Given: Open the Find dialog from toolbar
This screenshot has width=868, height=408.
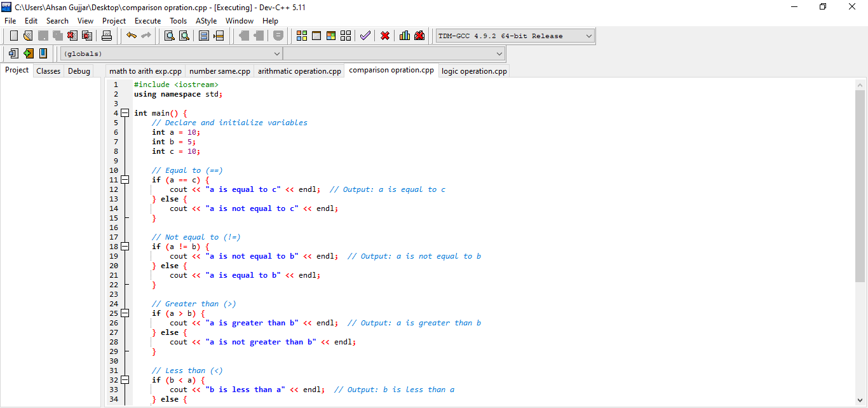Looking at the screenshot, I should (x=170, y=36).
